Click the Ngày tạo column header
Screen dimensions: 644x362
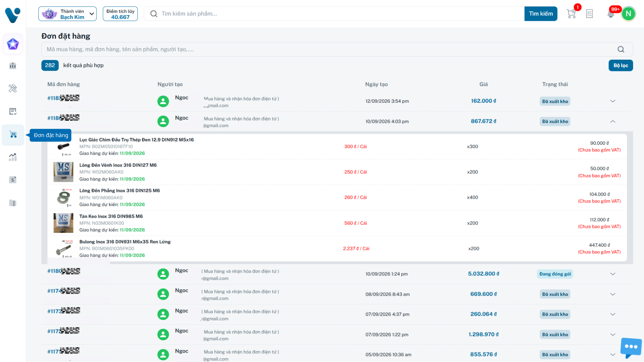[x=376, y=84]
